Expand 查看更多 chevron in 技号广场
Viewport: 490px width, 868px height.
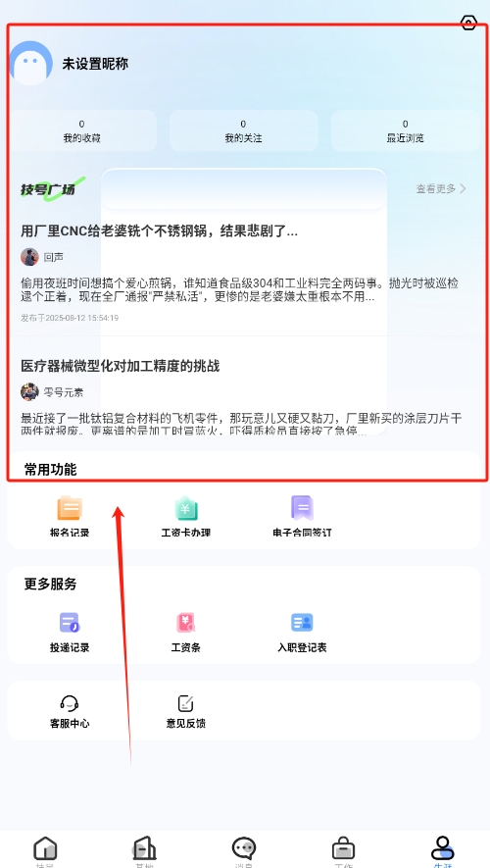tap(463, 188)
